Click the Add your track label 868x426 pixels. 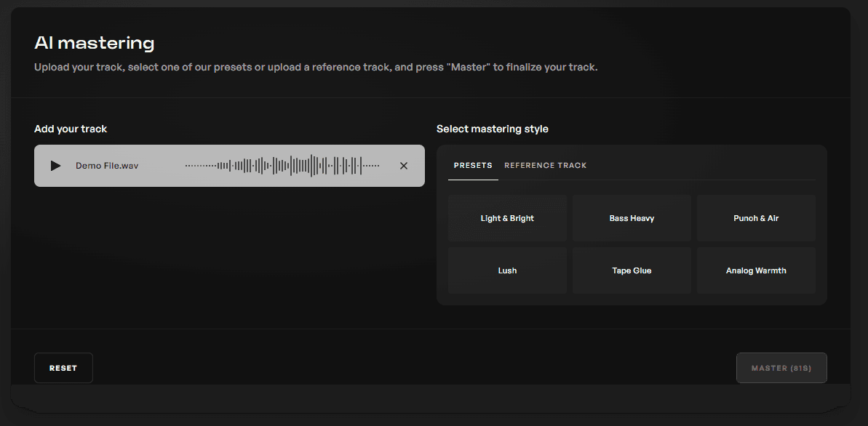[x=71, y=129]
